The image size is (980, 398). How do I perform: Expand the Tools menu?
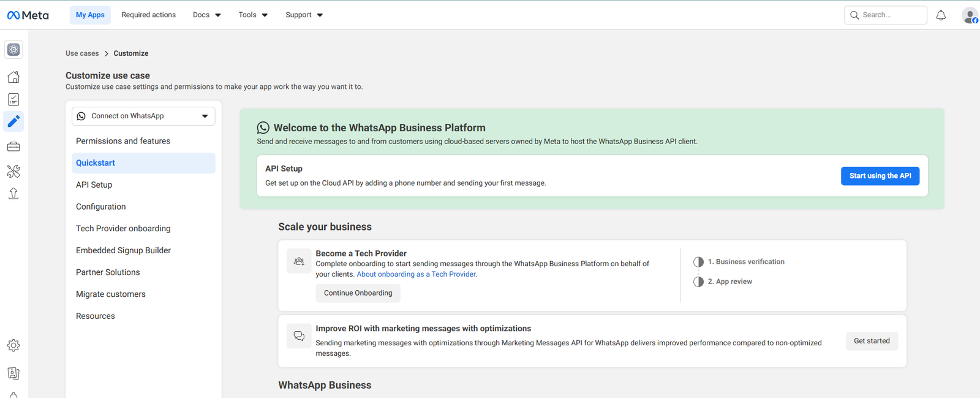tap(253, 15)
